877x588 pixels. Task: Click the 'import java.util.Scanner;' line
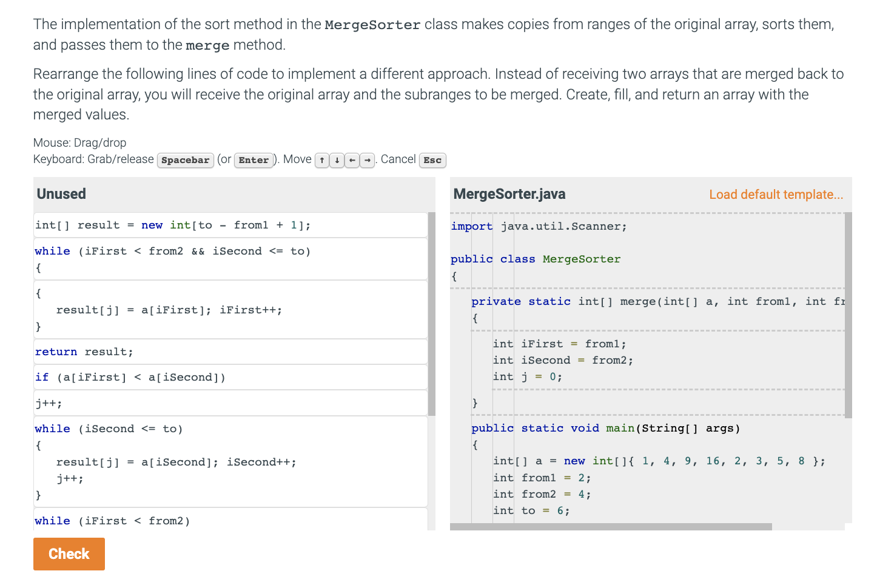[x=539, y=226]
